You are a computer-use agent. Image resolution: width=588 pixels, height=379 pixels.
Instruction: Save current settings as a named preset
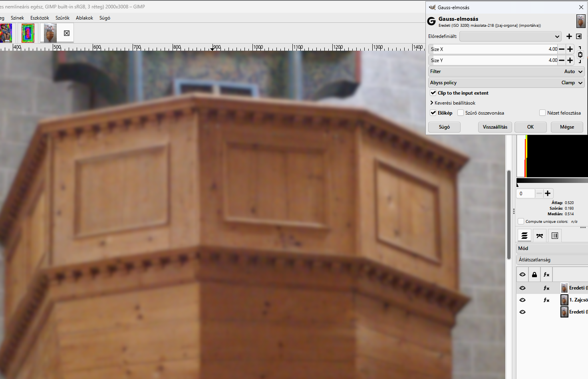pos(569,36)
